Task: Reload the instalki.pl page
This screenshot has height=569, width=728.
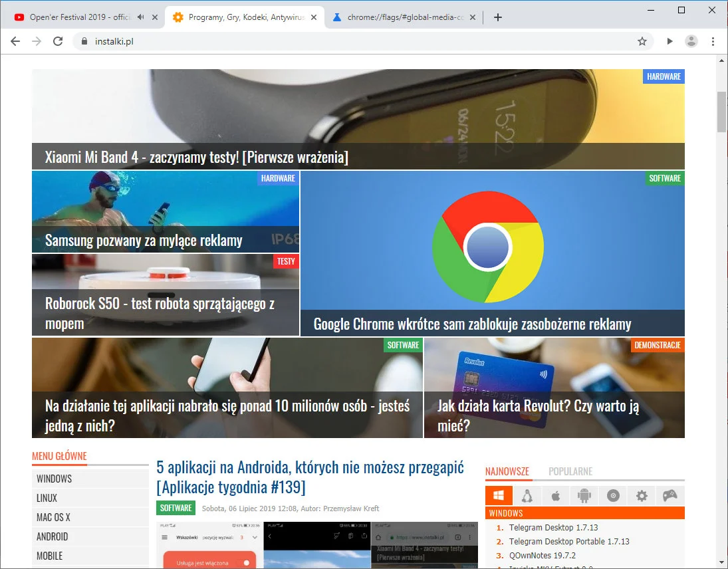Action: (x=58, y=41)
